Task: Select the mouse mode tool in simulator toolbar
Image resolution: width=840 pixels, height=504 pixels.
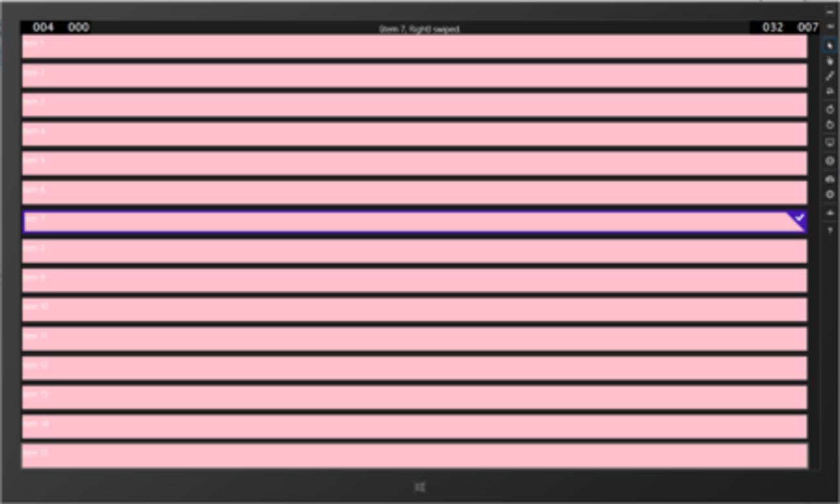Action: (x=830, y=45)
